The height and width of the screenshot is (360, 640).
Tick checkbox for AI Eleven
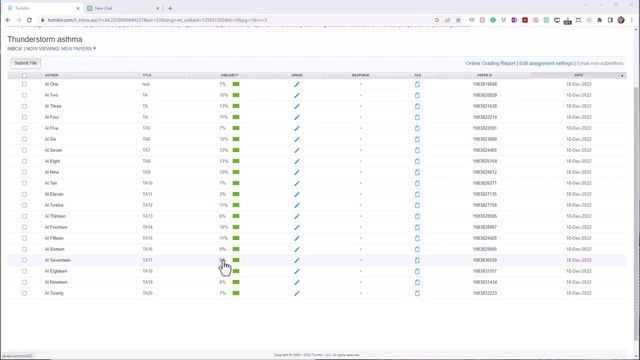click(24, 194)
